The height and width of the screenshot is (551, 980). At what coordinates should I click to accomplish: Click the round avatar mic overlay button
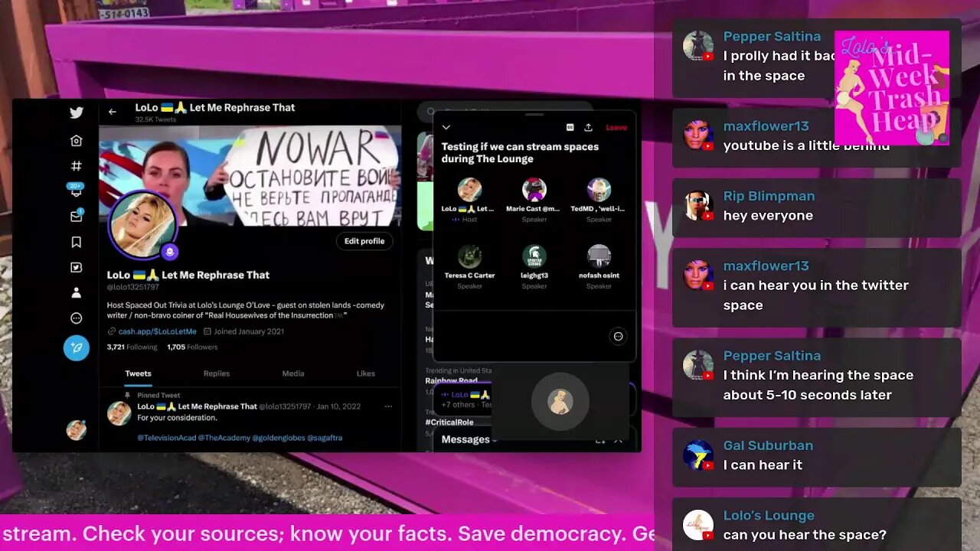click(560, 402)
